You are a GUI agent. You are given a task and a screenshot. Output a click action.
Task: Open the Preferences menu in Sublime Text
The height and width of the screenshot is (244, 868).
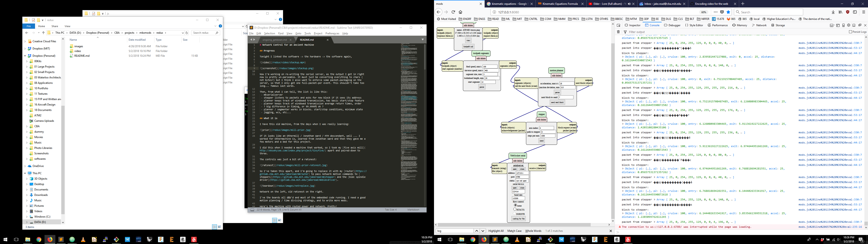(x=332, y=33)
